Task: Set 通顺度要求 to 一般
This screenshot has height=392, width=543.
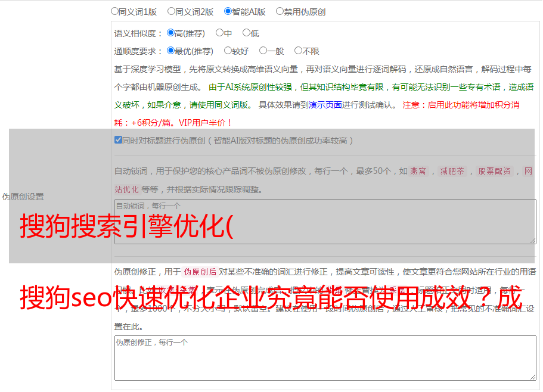Action: (263, 51)
